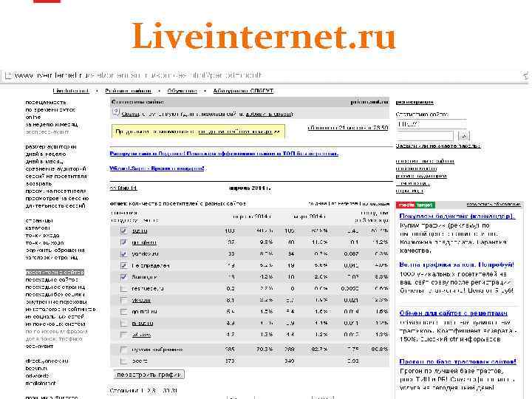
Task: Open 'длительность сессий' report
Action: (x=55, y=205)
